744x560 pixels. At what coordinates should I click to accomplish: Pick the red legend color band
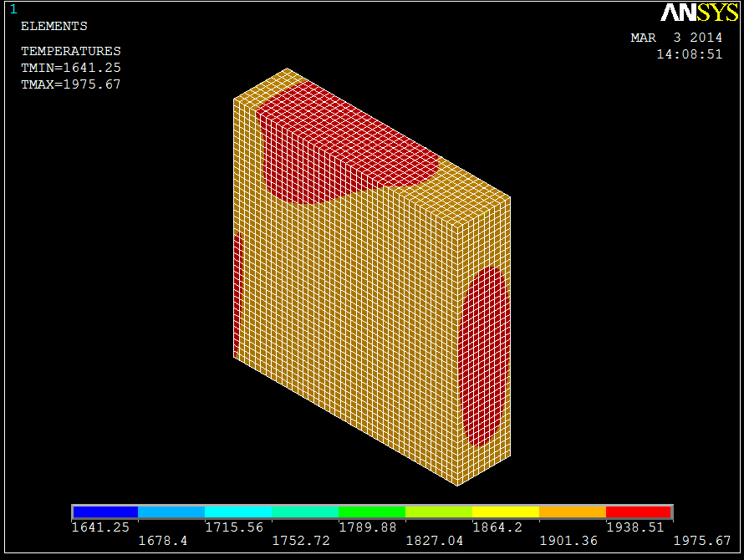coord(639,512)
